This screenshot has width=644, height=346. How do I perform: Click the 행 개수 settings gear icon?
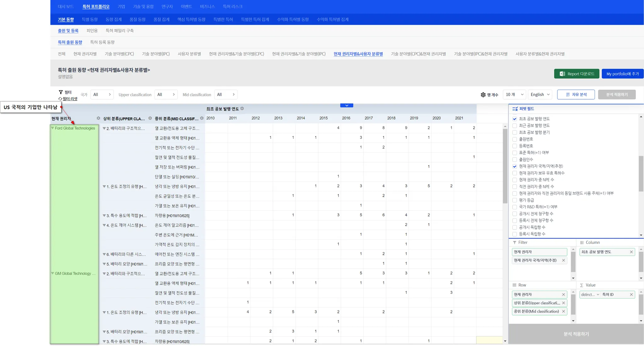pyautogui.click(x=483, y=95)
